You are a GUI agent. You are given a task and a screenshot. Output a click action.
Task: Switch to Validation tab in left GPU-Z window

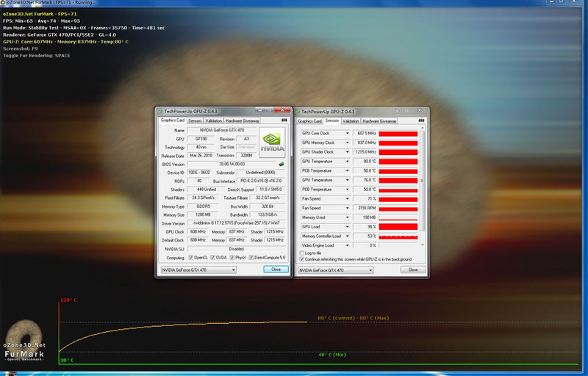(x=213, y=120)
